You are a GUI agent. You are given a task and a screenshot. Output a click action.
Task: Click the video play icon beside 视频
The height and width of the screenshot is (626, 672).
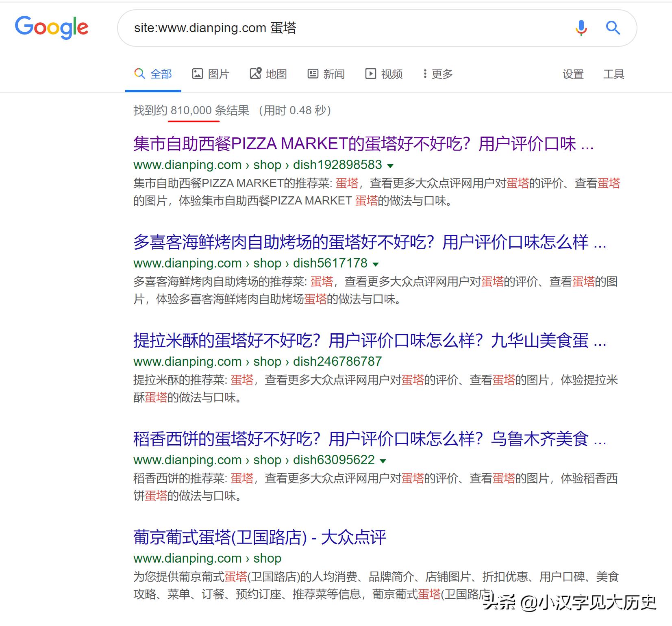click(x=371, y=74)
